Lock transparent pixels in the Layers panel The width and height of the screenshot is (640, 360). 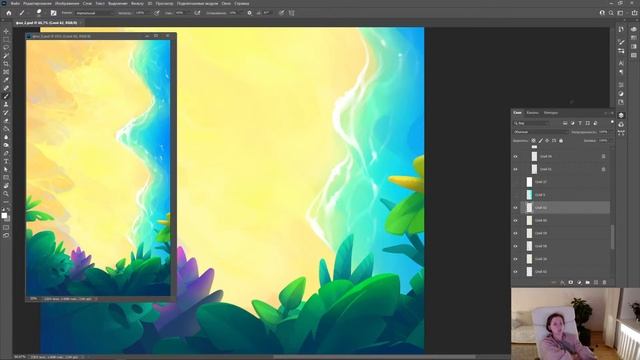tap(533, 140)
